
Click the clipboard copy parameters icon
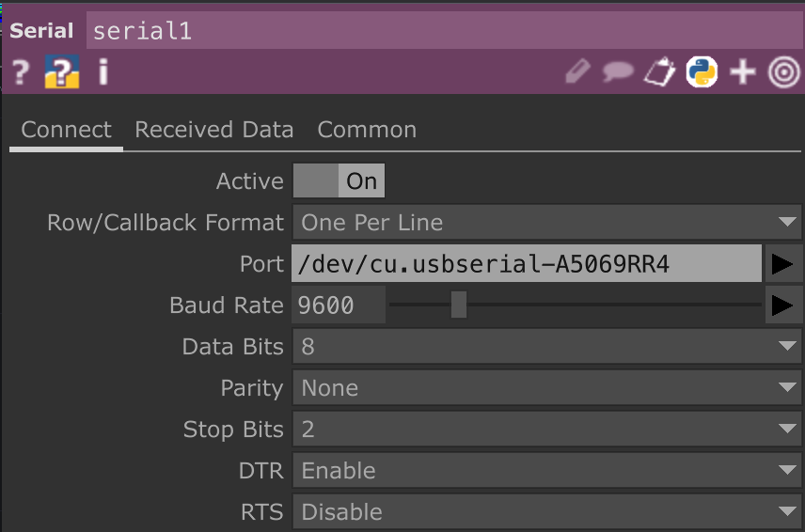point(660,71)
